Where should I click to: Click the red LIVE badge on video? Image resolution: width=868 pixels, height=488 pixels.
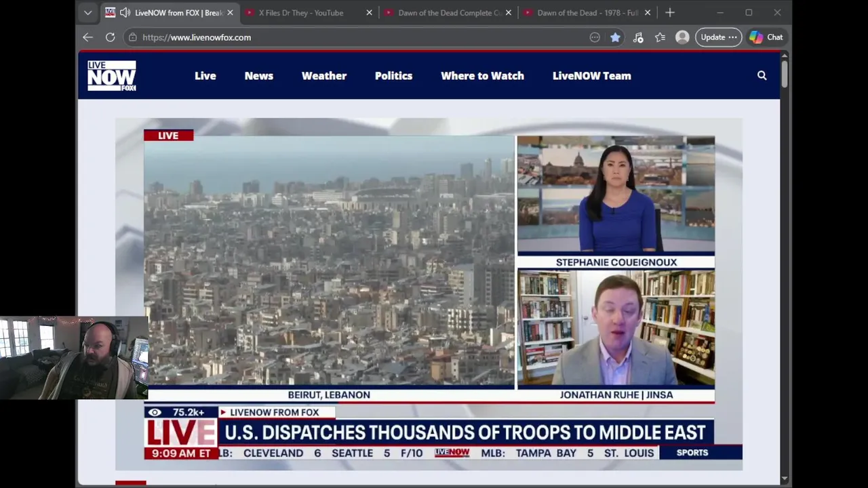pyautogui.click(x=168, y=136)
